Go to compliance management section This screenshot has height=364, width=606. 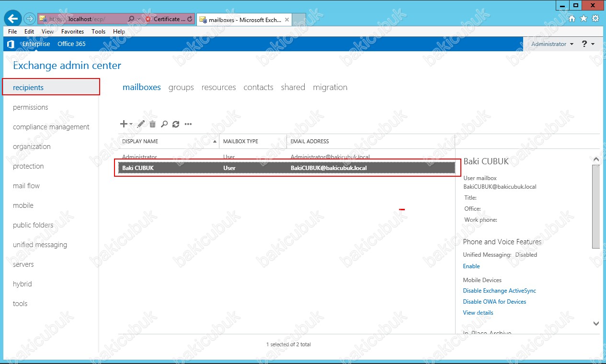(51, 127)
